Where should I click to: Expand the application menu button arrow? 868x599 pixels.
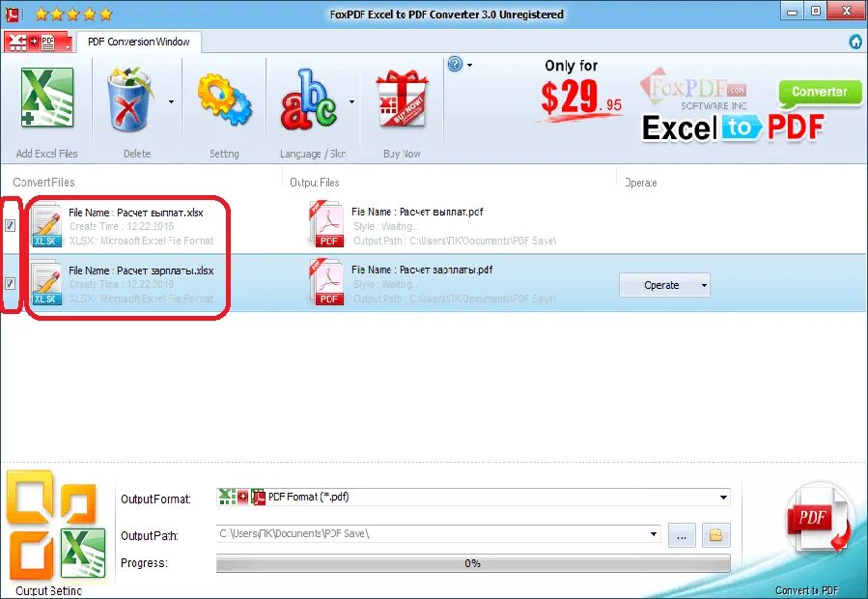point(68,47)
